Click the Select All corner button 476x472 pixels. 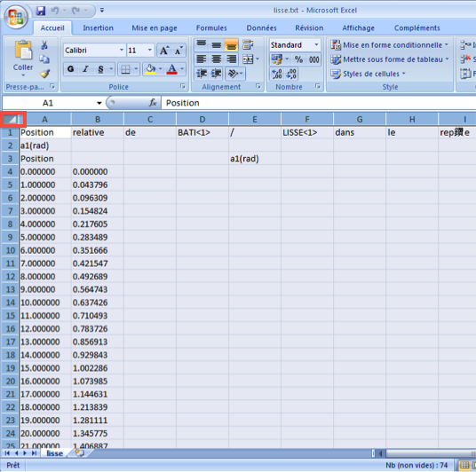point(12,119)
